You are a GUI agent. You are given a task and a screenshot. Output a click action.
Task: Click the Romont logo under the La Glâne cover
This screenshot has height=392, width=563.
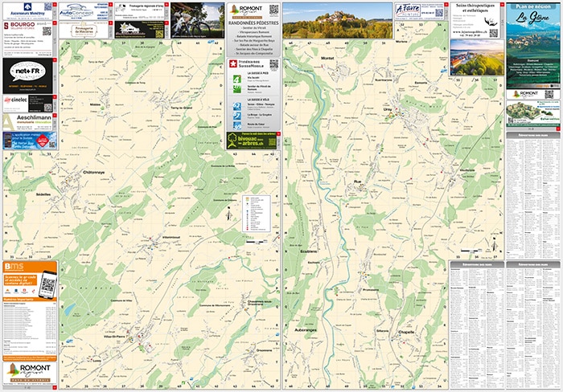pyautogui.click(x=526, y=94)
